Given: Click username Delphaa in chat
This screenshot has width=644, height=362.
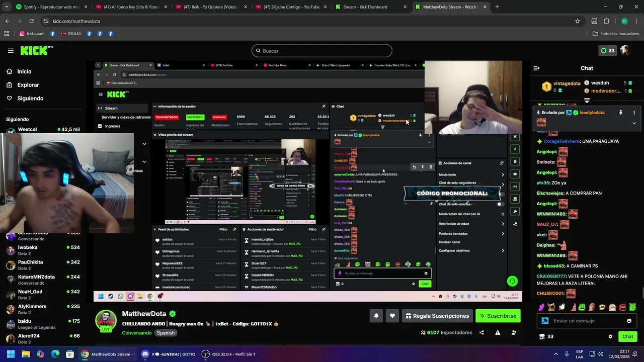Looking at the screenshot, I should [x=545, y=245].
